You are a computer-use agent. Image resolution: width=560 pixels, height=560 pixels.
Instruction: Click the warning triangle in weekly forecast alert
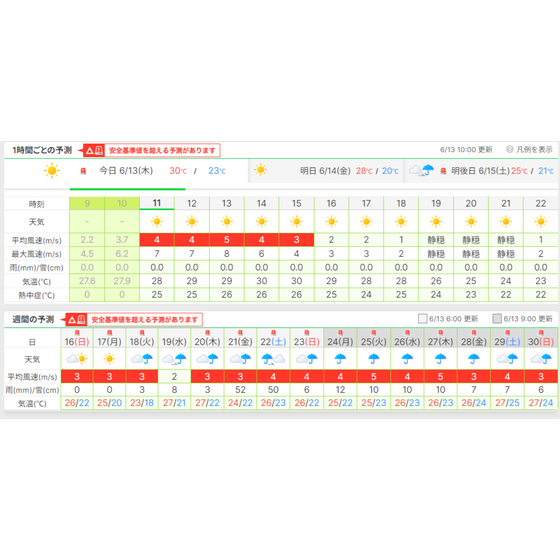point(72,320)
